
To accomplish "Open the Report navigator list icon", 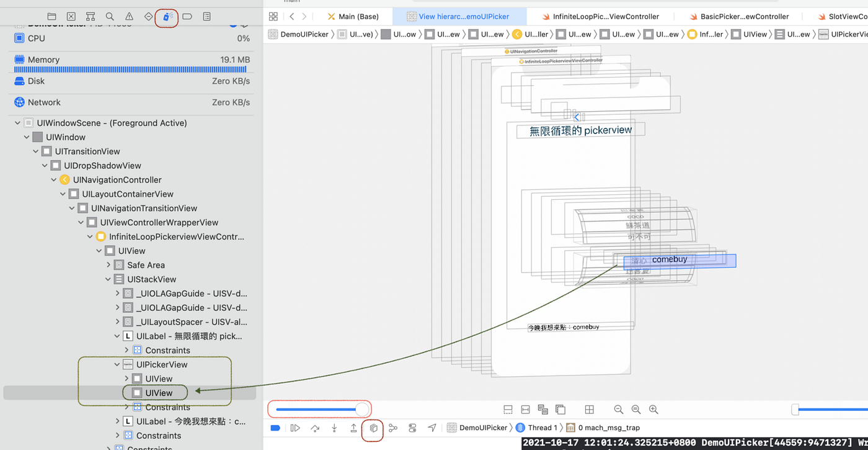I will (206, 16).
